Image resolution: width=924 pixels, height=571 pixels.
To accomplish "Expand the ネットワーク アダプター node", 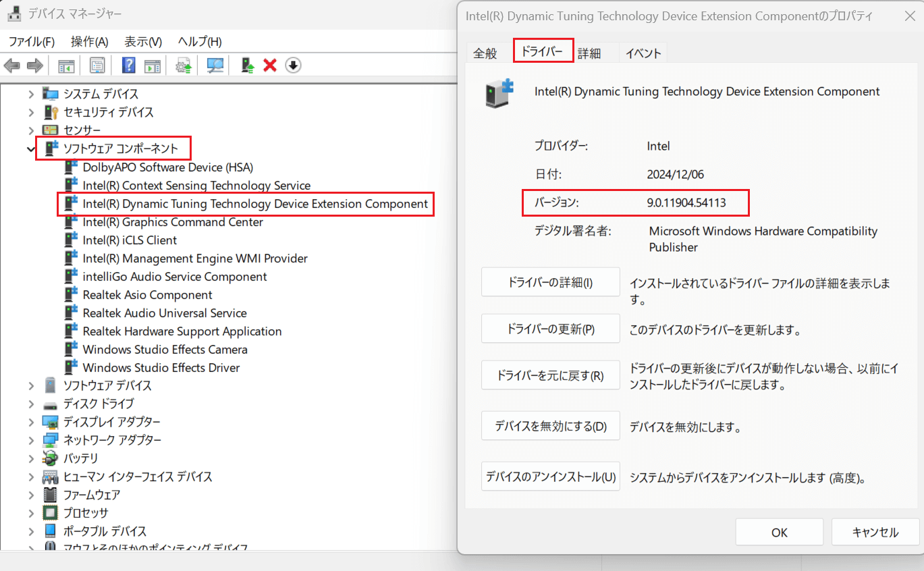I will click(x=31, y=440).
